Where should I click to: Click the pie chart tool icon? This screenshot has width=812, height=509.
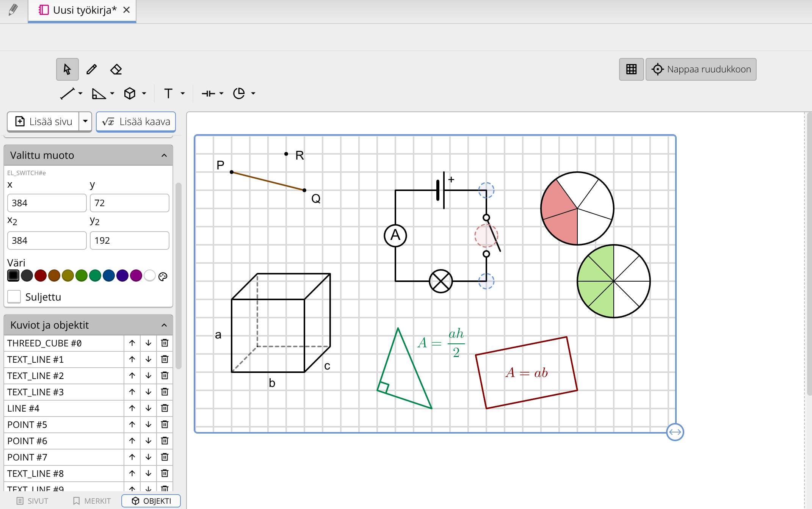click(239, 93)
